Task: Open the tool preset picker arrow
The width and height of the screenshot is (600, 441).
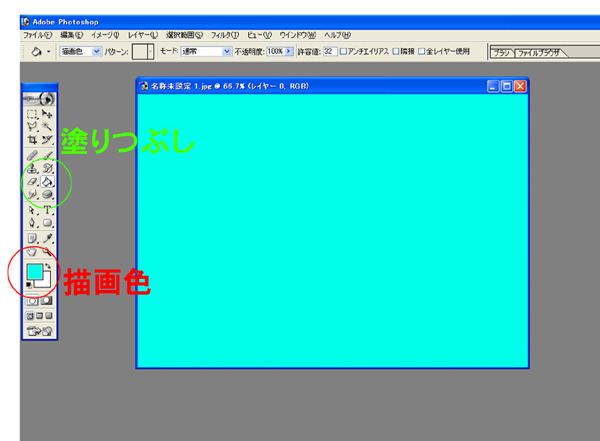Action: point(49,51)
